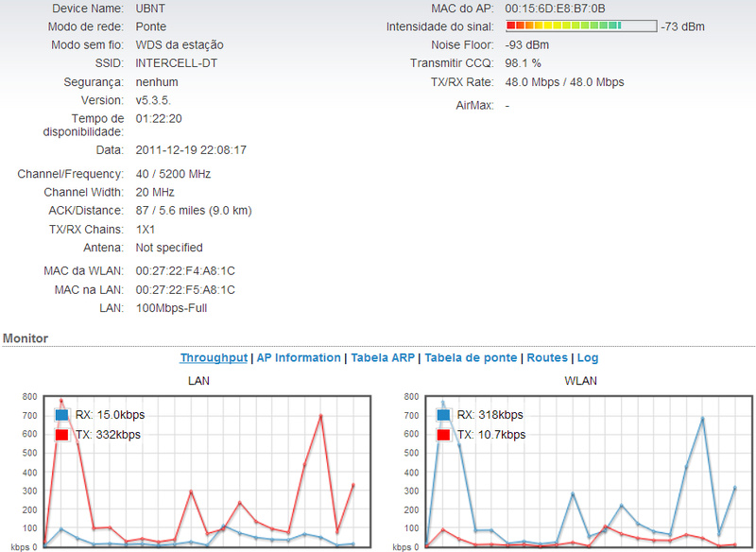Click LAN MAC 00:27:22:F5:A8:1C

[x=185, y=290]
